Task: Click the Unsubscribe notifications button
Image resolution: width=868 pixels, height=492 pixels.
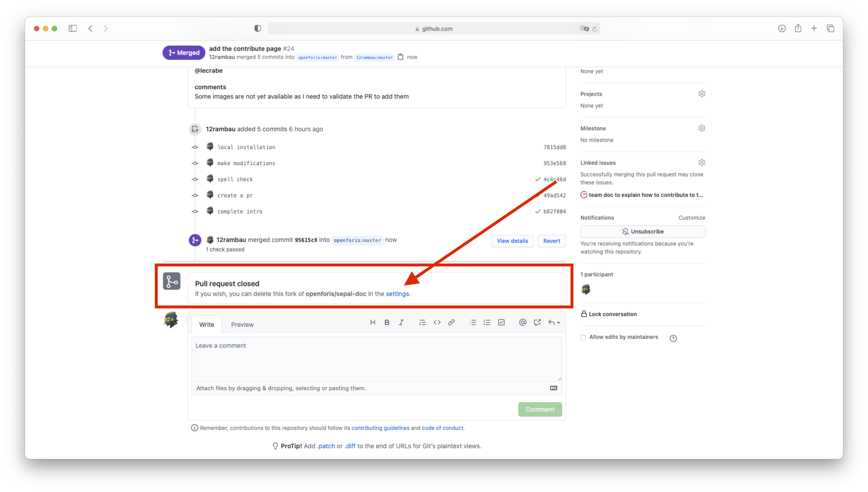Action: [x=642, y=231]
